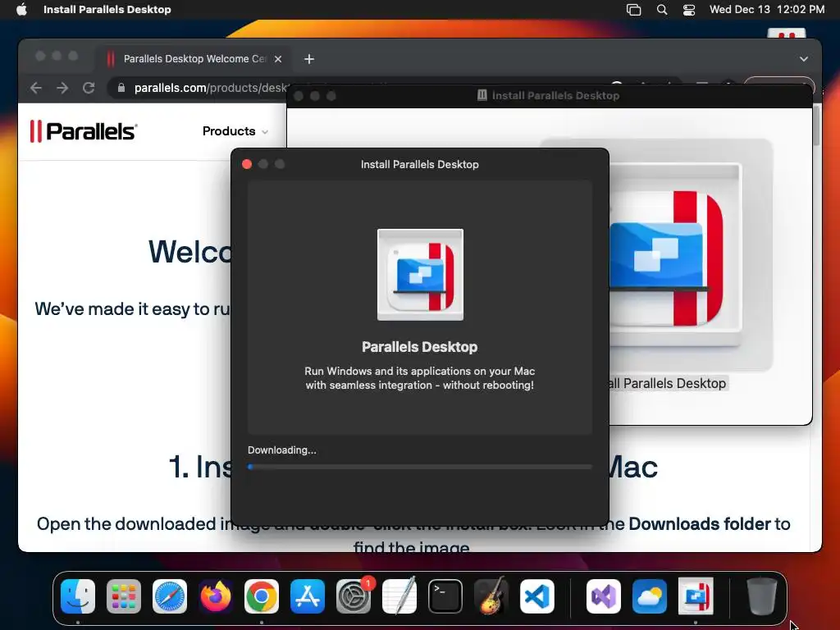Click the scrollbar of disk image window

pyautogui.click(x=816, y=126)
